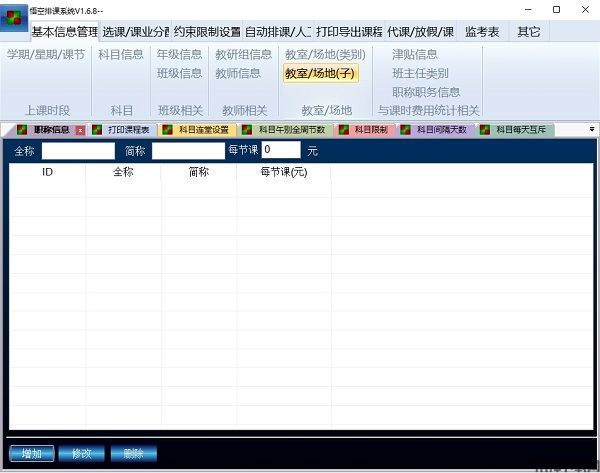Click 班主任类别 ribbon command
Viewport: 600px width, 473px height.
pos(420,73)
